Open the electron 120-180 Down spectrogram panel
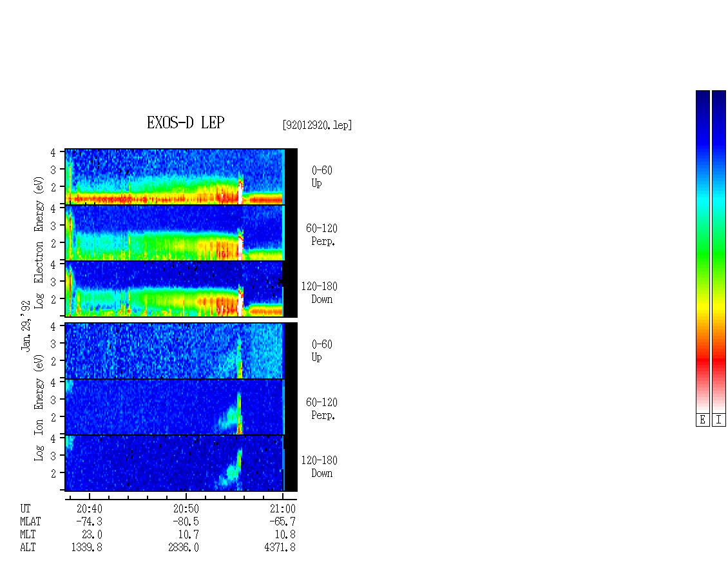 [x=181, y=289]
